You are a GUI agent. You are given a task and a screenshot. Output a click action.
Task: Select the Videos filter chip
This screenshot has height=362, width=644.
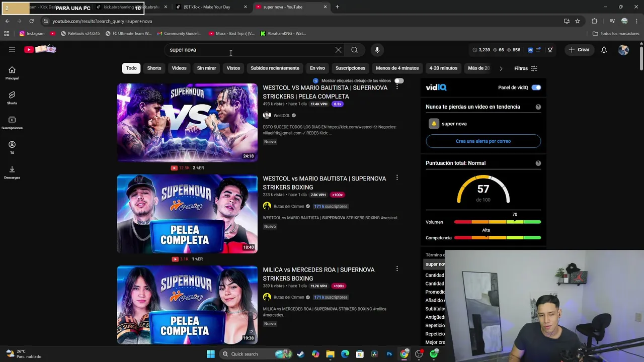[179, 68]
